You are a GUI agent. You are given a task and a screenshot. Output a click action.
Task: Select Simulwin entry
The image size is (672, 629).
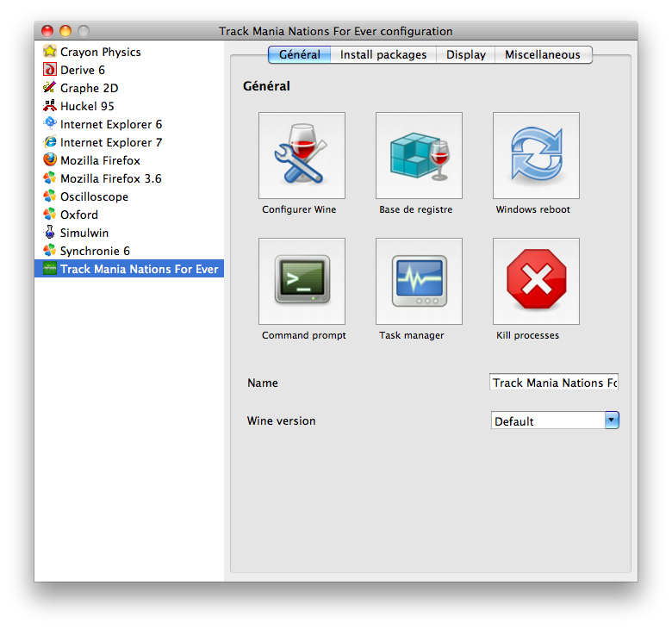[129, 233]
